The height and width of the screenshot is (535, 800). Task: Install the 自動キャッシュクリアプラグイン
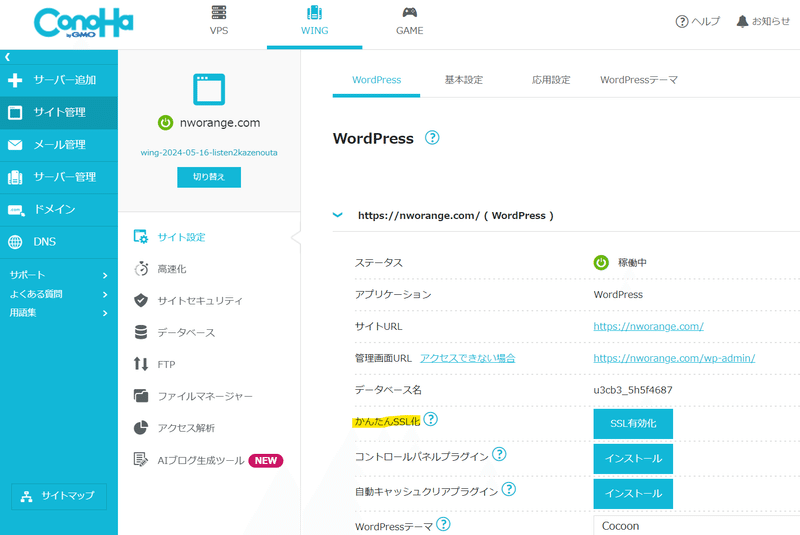point(633,494)
